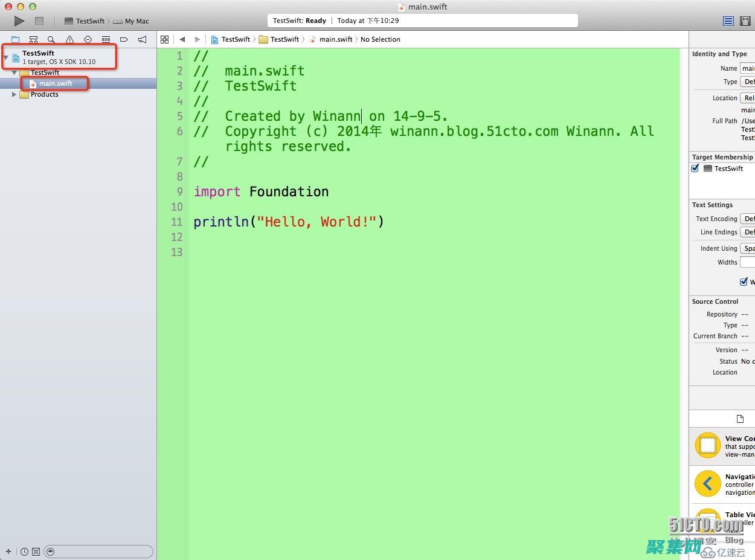
Task: Run the project with the Play button
Action: (19, 21)
